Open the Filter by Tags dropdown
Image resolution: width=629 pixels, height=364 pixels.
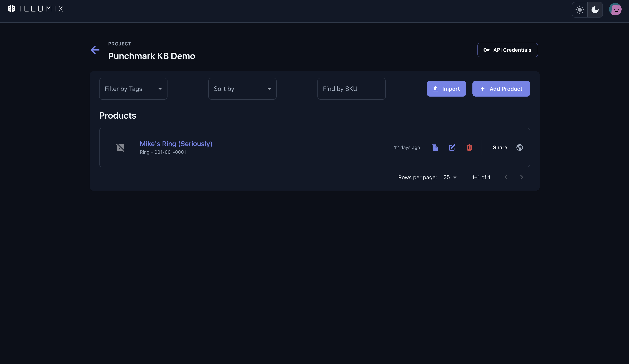pos(133,89)
